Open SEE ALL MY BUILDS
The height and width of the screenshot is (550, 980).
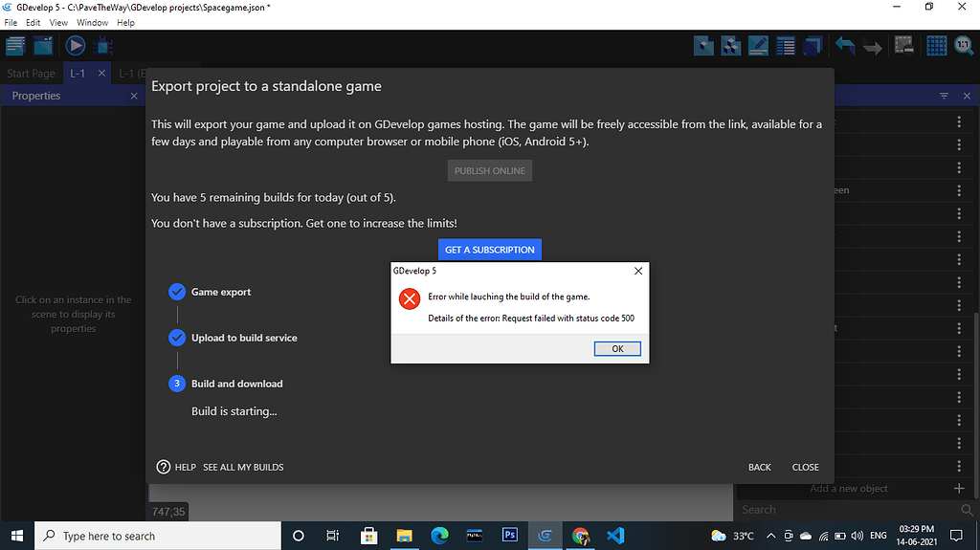(243, 467)
